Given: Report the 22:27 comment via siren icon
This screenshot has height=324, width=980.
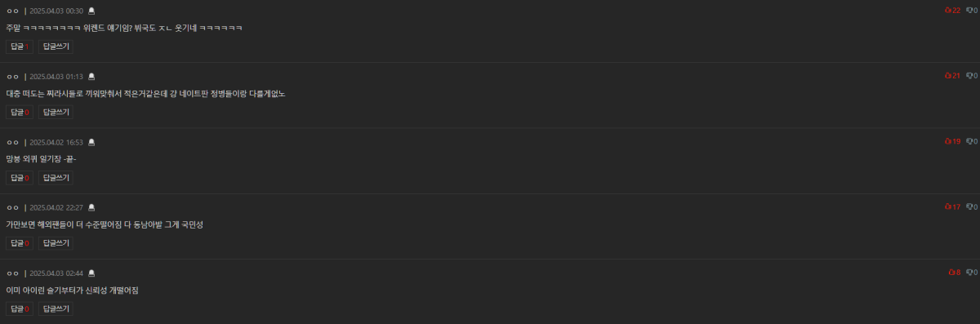Looking at the screenshot, I should [x=91, y=207].
